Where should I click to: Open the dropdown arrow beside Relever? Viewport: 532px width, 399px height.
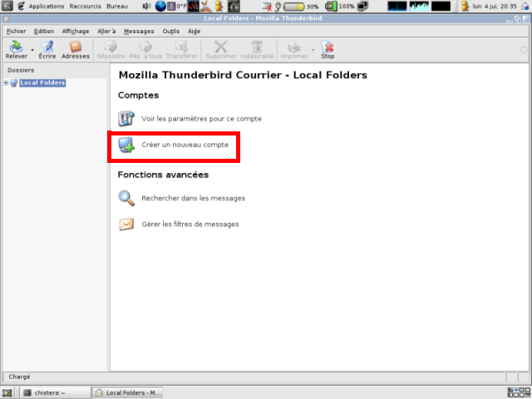pos(32,50)
